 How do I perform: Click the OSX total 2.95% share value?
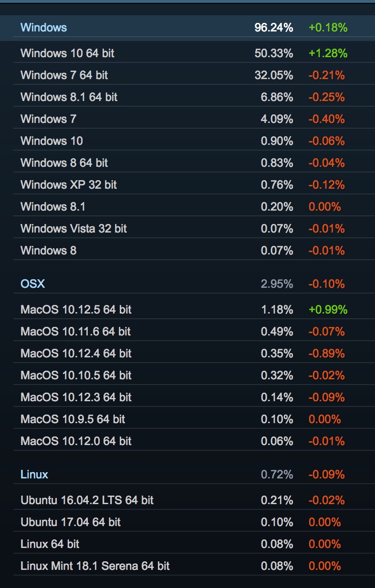277,284
